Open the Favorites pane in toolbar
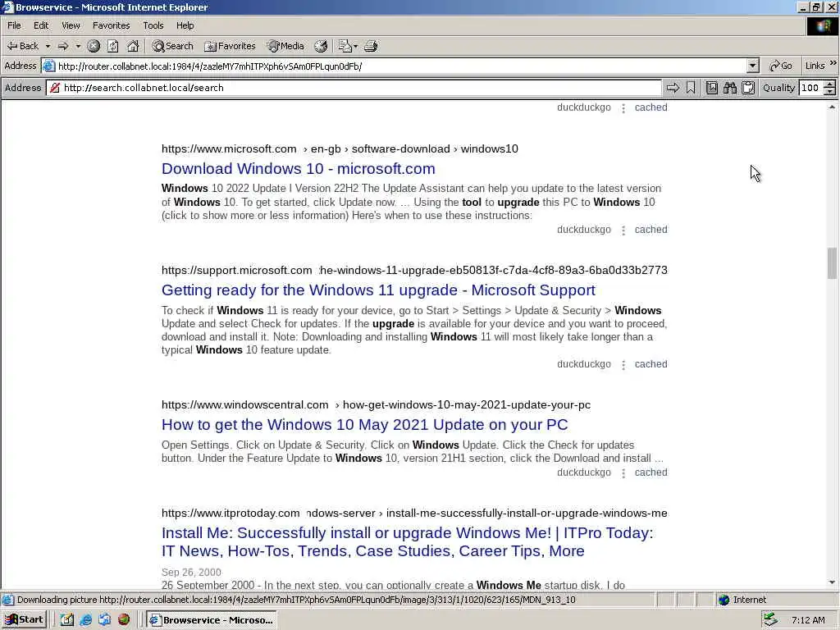This screenshot has height=630, width=840. [230, 46]
